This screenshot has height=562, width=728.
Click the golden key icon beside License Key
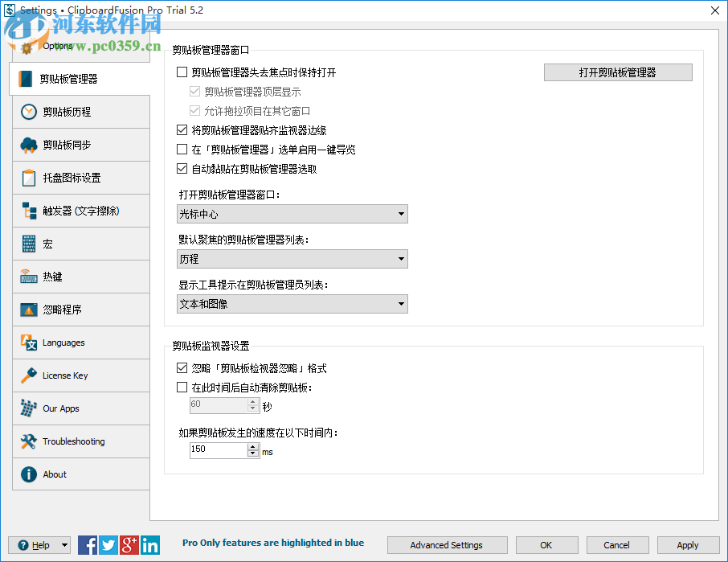[29, 375]
